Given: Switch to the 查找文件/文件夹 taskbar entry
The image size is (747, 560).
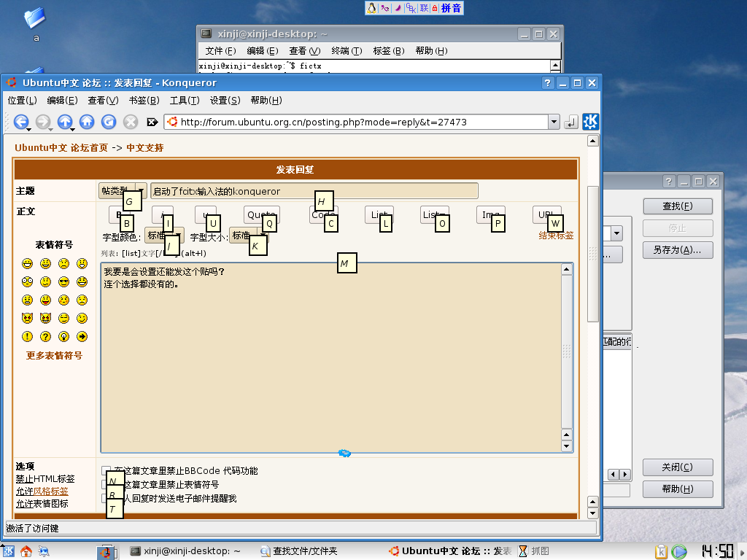Looking at the screenshot, I should 298,551.
